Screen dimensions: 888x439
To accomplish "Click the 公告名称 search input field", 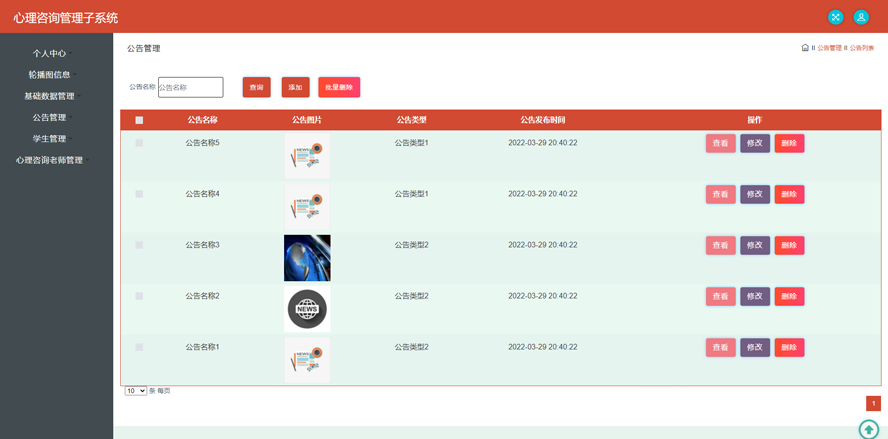I will pos(190,87).
